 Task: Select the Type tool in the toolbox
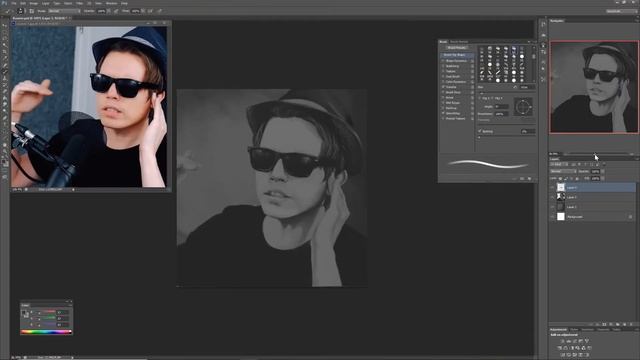click(5, 123)
